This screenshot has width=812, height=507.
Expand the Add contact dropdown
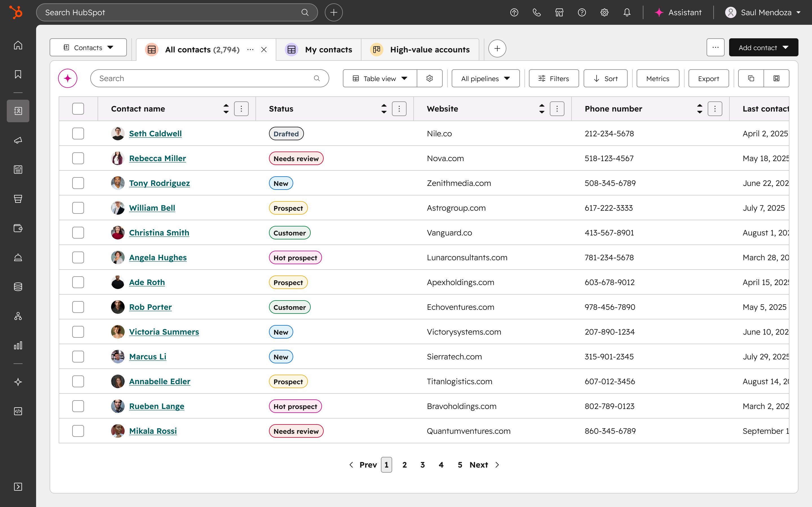pos(763,48)
